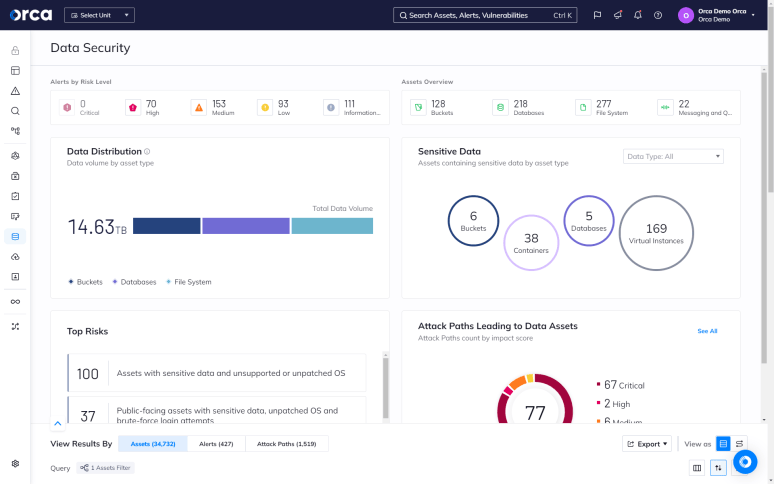Image resolution: width=774 pixels, height=484 pixels.
Task: Open the settings gear at sidebar bottom
Action: pos(15,464)
